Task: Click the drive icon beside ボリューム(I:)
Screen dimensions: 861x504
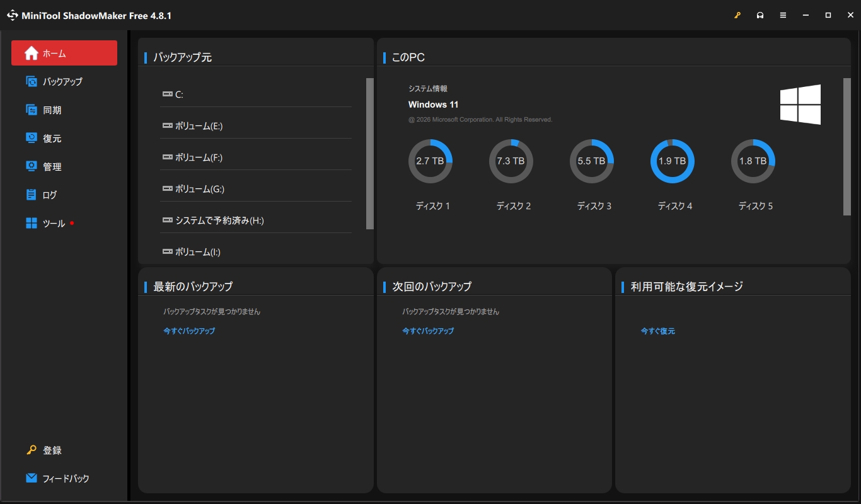Action: tap(167, 251)
